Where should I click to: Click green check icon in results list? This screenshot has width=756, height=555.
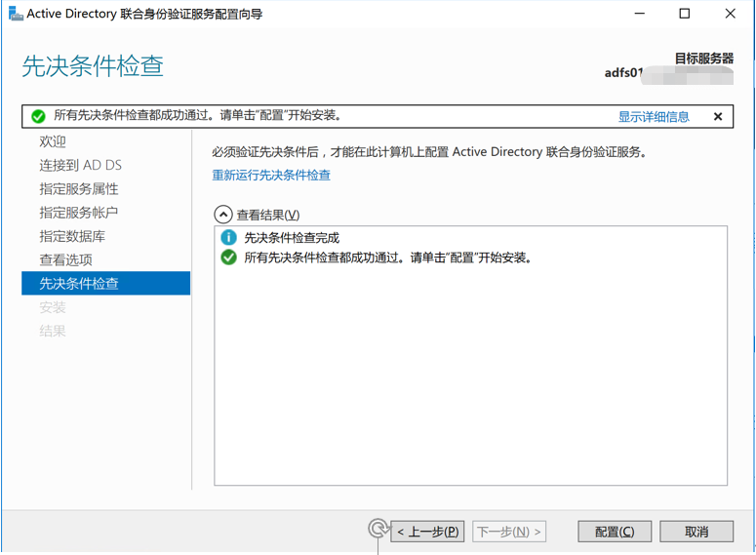(228, 258)
